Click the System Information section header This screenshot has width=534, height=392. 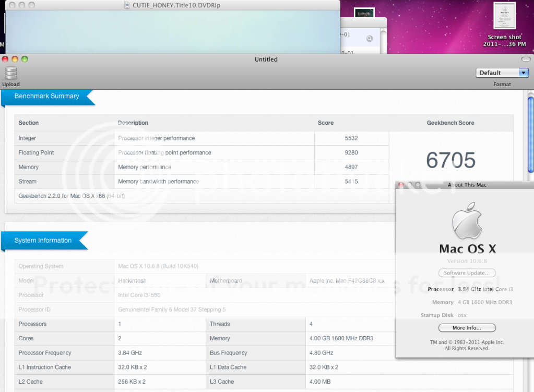43,241
